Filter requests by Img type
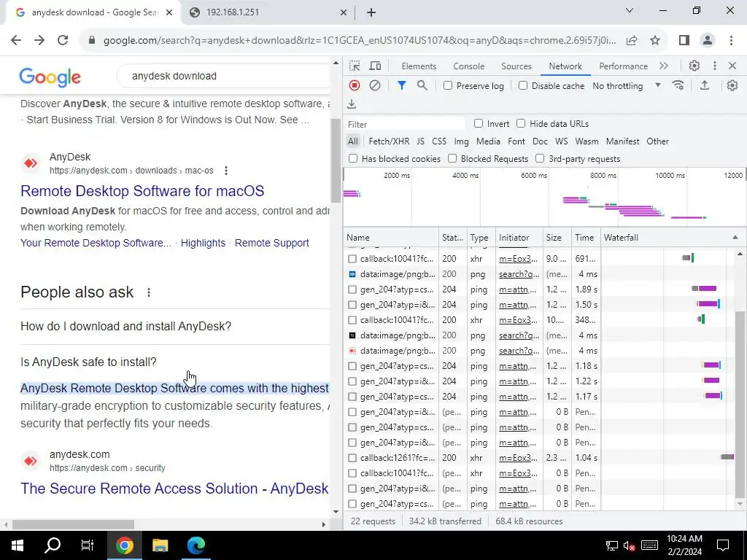Image resolution: width=747 pixels, height=560 pixels. (461, 141)
